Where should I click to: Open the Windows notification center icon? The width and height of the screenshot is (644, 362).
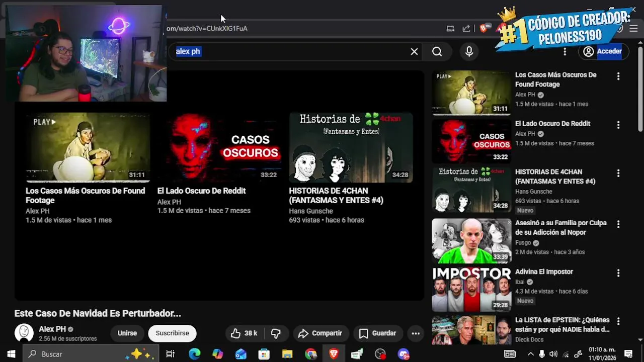coord(628,354)
